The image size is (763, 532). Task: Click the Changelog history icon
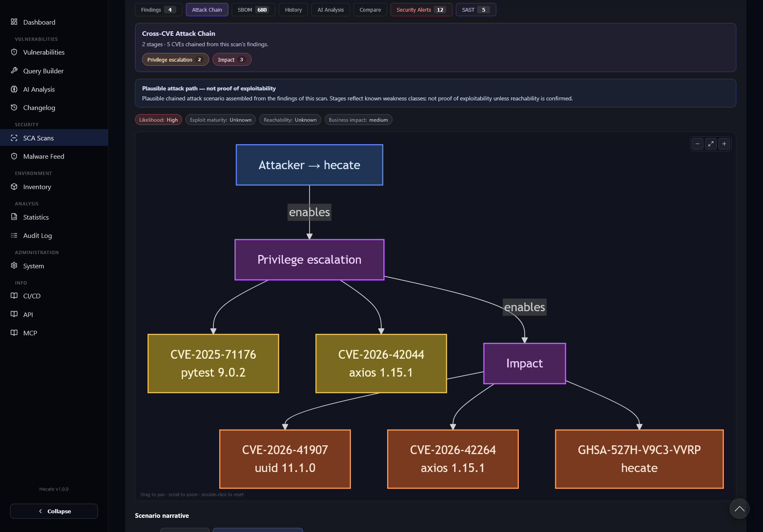pos(14,107)
